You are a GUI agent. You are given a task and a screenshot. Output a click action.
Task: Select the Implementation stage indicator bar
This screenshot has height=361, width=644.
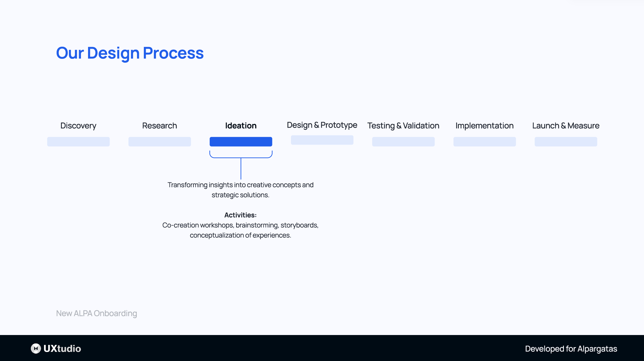point(485,141)
